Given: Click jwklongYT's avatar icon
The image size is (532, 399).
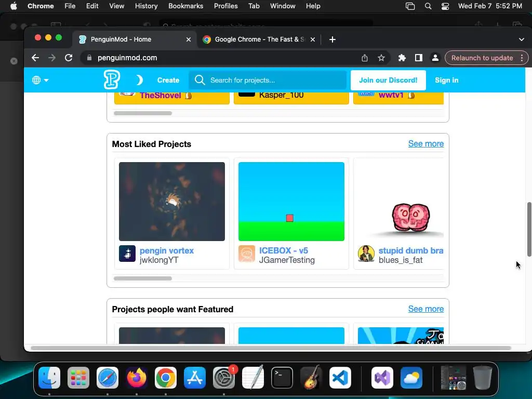Looking at the screenshot, I should point(127,254).
